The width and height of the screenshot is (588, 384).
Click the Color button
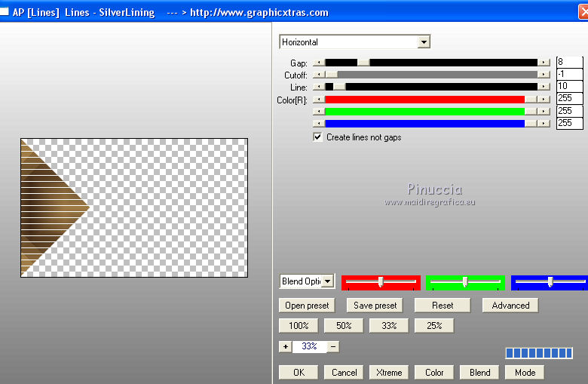(434, 373)
